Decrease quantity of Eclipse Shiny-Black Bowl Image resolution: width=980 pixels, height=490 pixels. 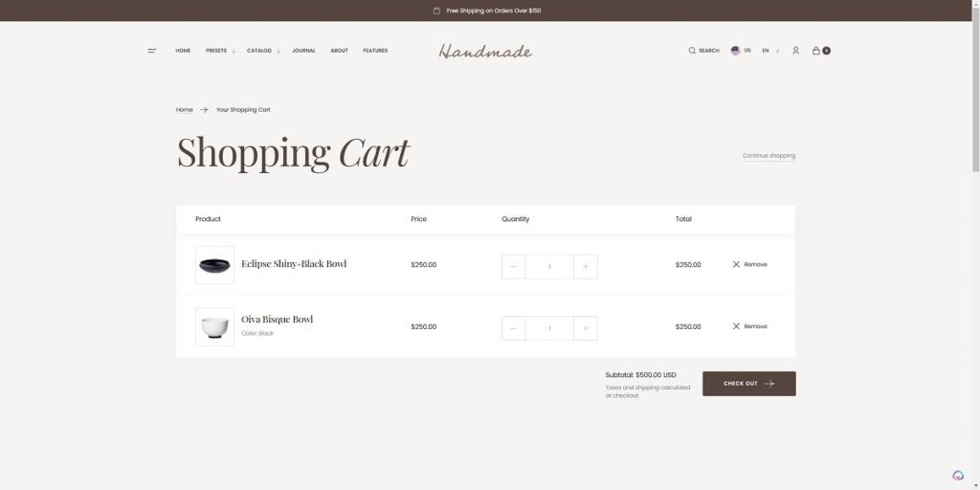(x=514, y=266)
